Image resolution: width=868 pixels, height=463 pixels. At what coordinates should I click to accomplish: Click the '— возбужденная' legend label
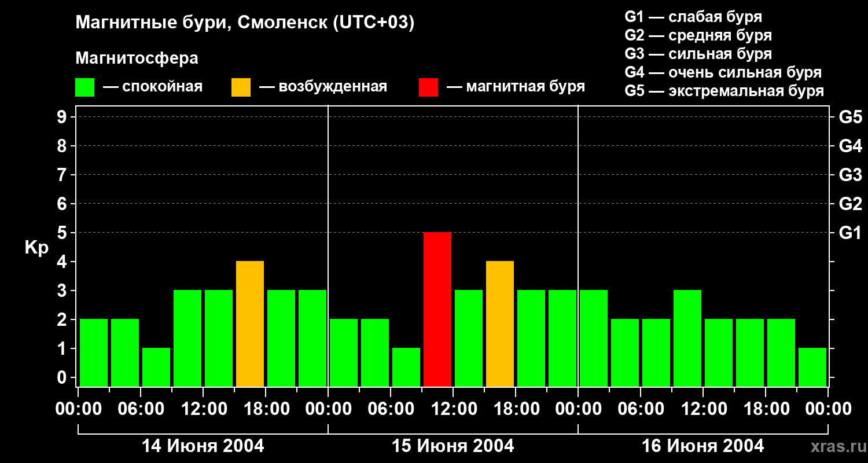coord(323,87)
